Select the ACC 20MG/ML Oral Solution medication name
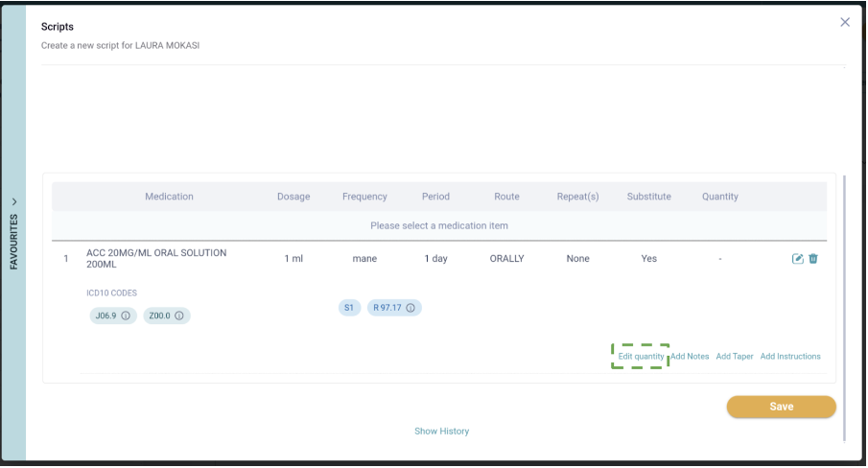868x468 pixels. [156, 258]
